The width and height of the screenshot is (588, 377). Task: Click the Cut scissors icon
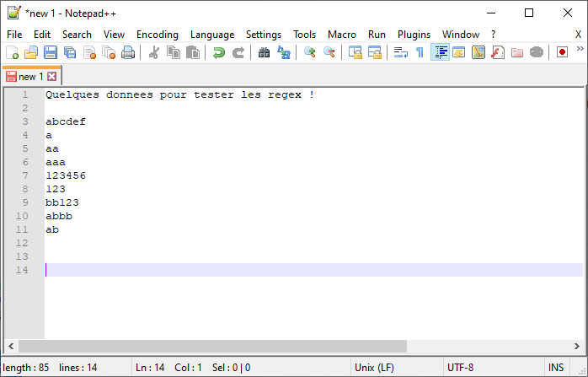(154, 52)
